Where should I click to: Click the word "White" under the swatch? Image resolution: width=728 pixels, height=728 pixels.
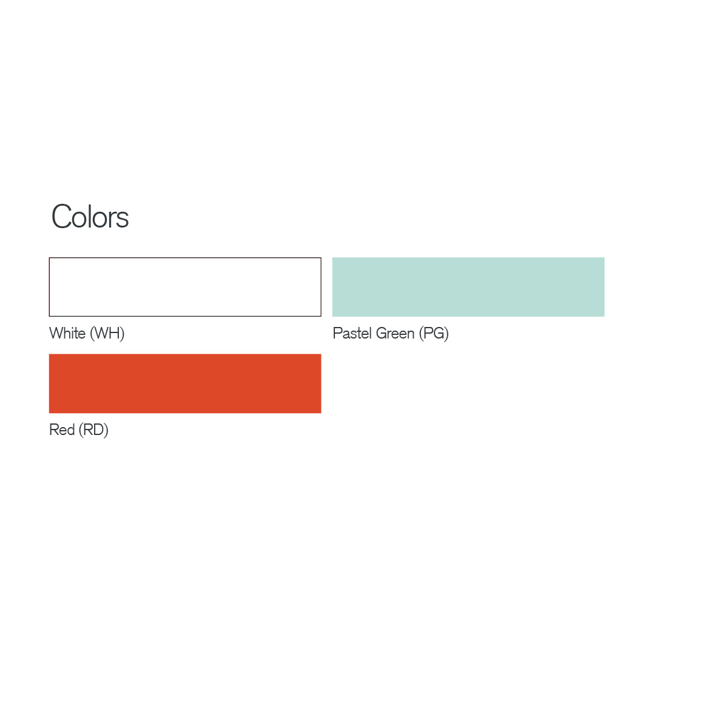67,333
